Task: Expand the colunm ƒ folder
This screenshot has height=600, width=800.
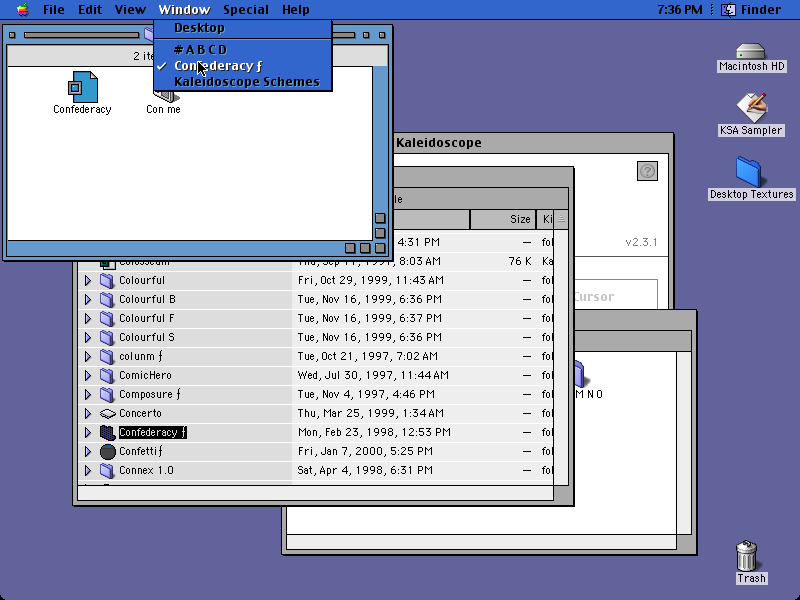Action: tap(88, 356)
